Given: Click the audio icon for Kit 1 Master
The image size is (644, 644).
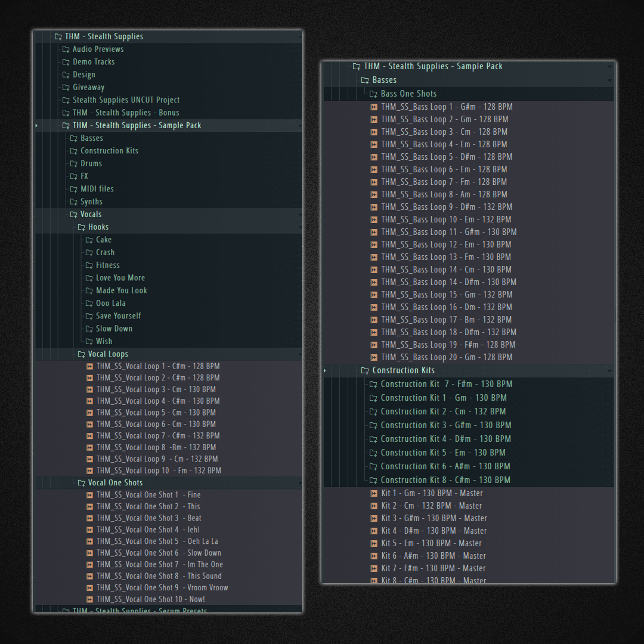Looking at the screenshot, I should (374, 494).
